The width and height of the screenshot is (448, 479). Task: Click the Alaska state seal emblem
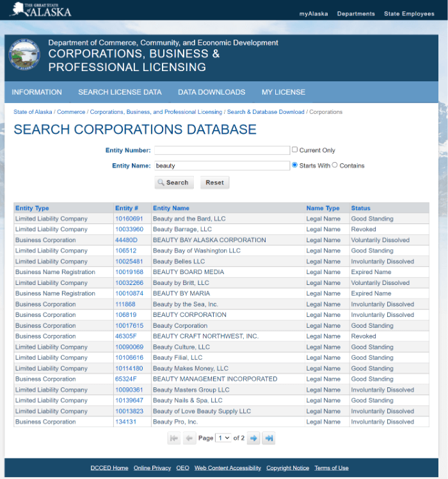(24, 54)
